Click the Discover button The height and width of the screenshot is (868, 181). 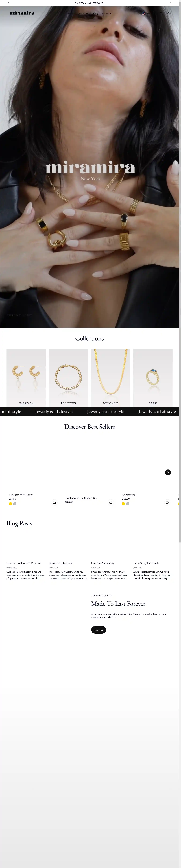pyautogui.click(x=99, y=630)
